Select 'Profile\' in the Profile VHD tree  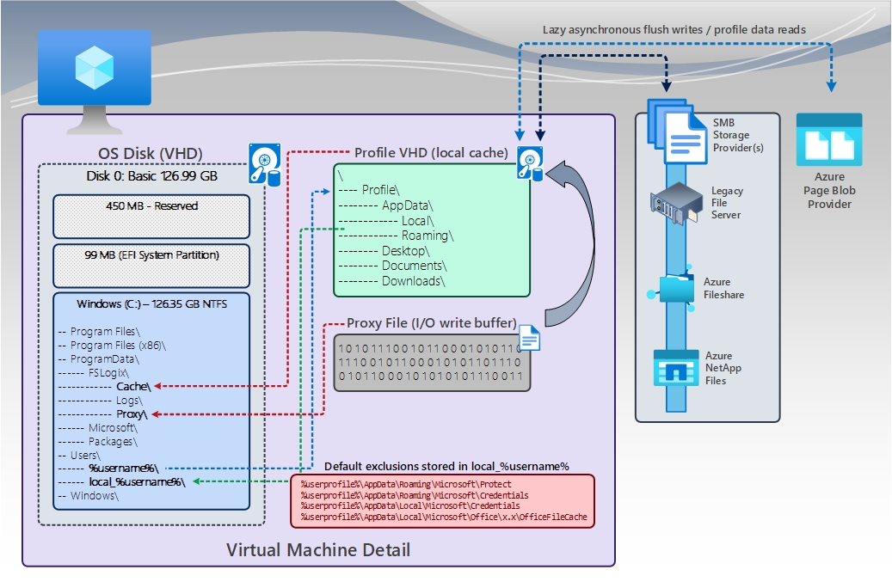[x=369, y=190]
